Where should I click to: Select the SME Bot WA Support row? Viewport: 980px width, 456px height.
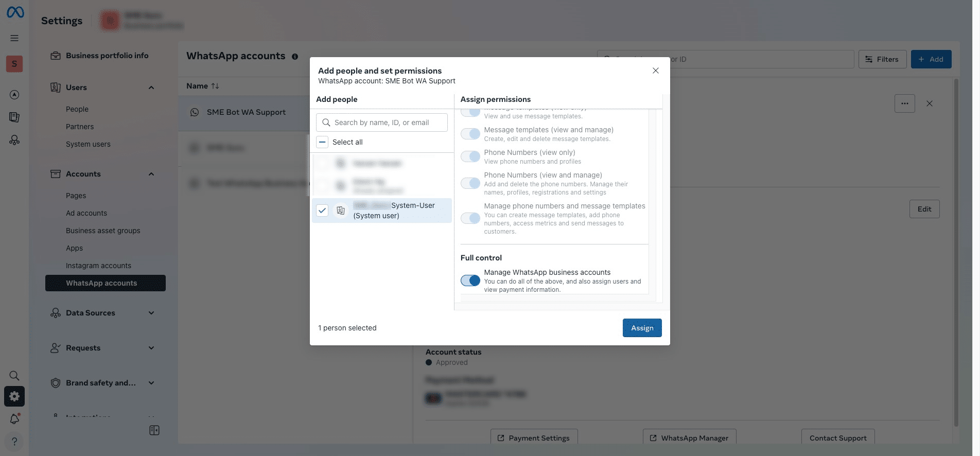[244, 112]
